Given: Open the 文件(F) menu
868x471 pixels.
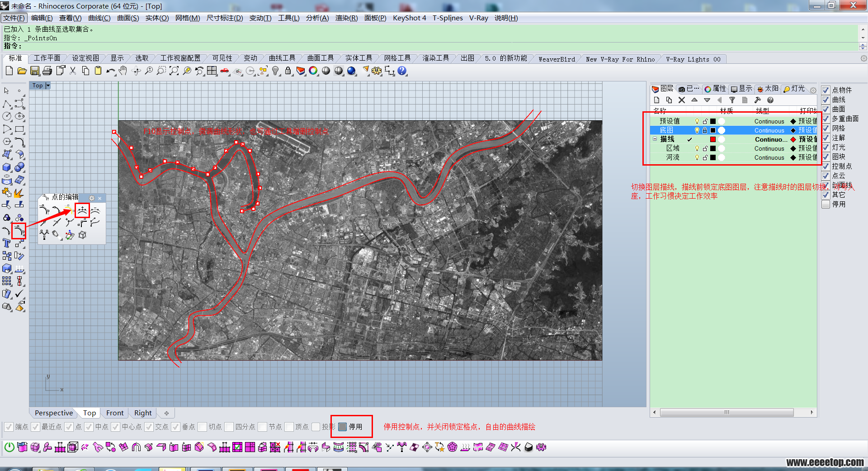Looking at the screenshot, I should pos(14,18).
